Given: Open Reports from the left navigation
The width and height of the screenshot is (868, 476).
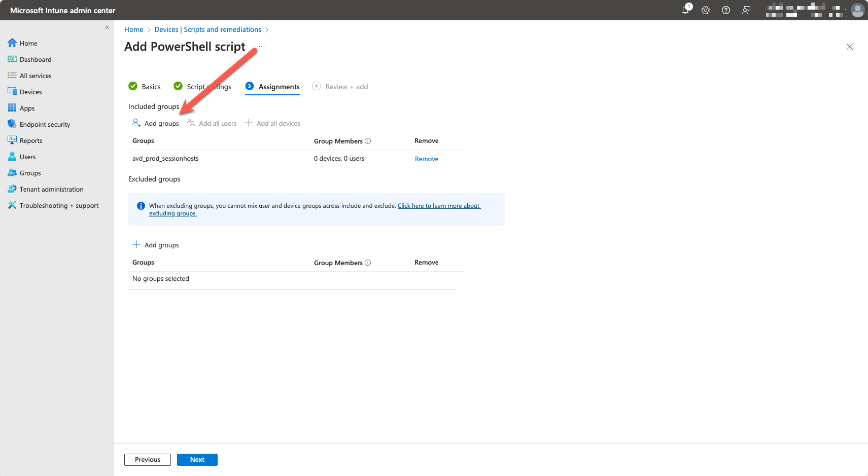Looking at the screenshot, I should click(31, 140).
